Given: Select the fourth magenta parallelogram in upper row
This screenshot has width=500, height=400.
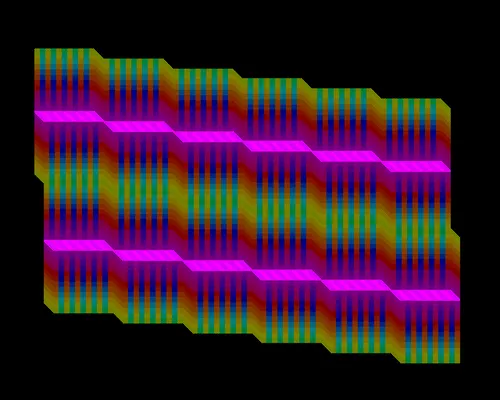Looking at the screenshot, I should 278,146.
